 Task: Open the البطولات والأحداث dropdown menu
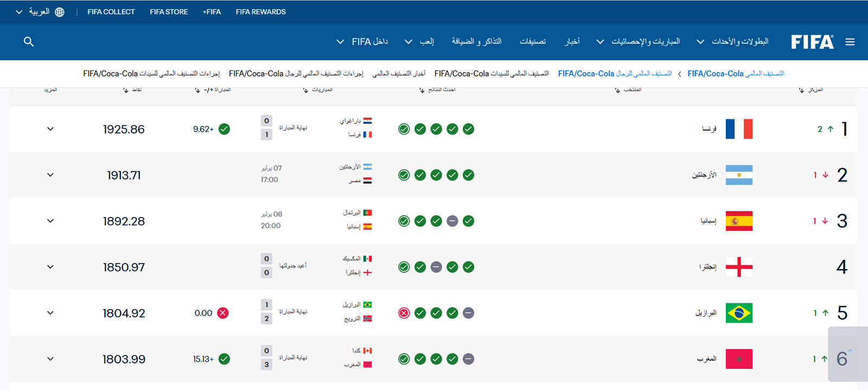coord(732,42)
